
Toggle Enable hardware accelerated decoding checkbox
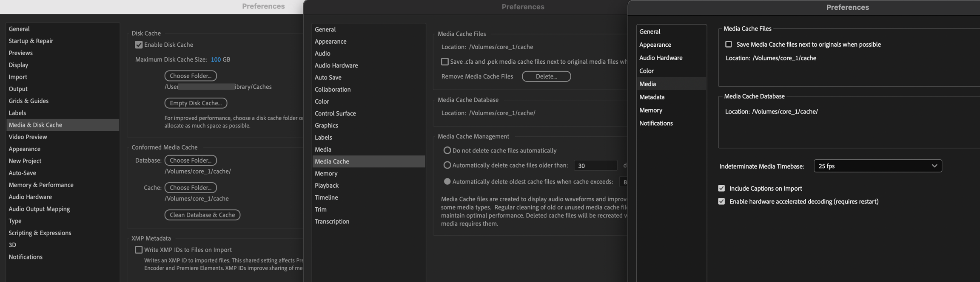pos(721,201)
